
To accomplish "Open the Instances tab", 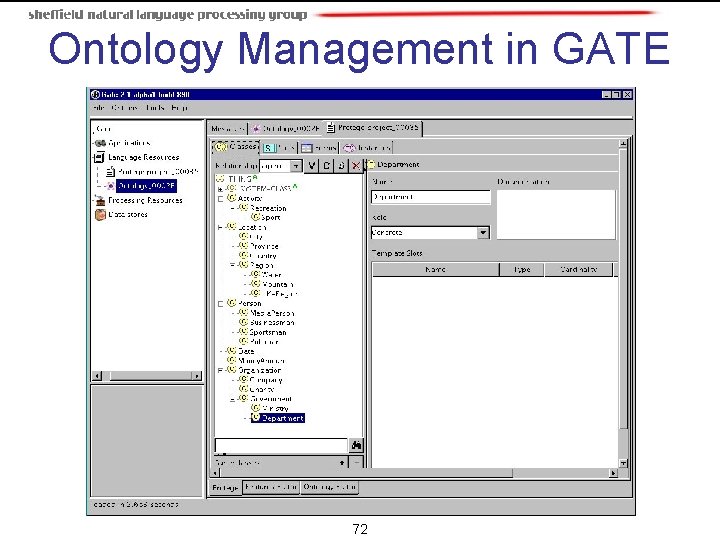I will [x=367, y=148].
